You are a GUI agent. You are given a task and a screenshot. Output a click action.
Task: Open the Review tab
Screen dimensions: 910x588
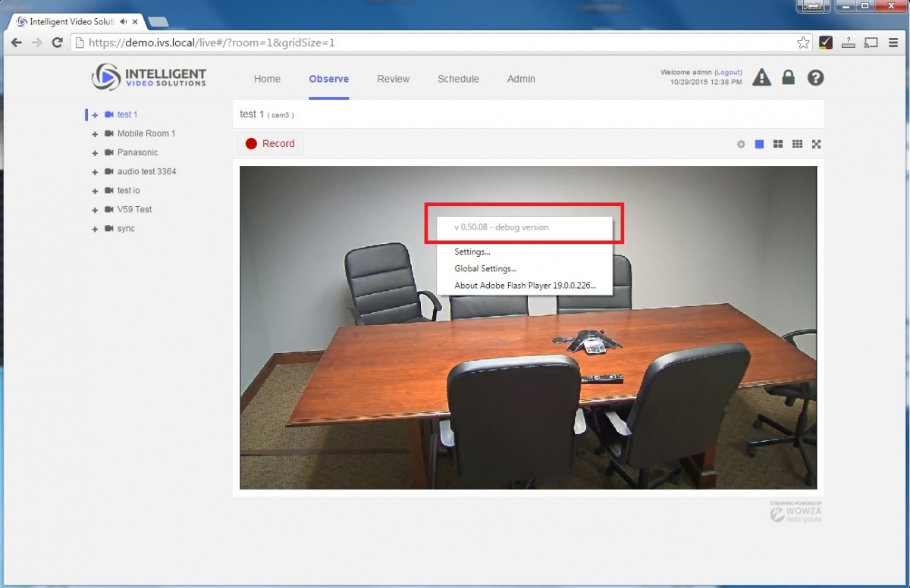[393, 79]
